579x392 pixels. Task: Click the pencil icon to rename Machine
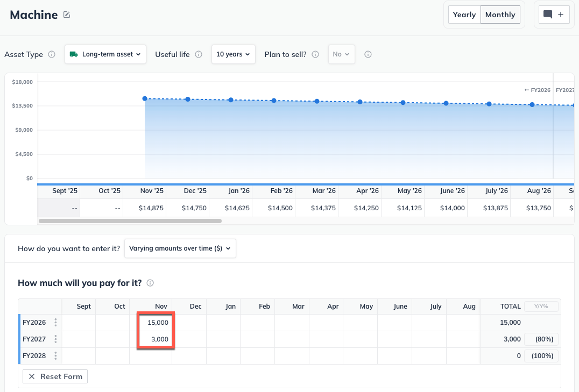tap(67, 15)
